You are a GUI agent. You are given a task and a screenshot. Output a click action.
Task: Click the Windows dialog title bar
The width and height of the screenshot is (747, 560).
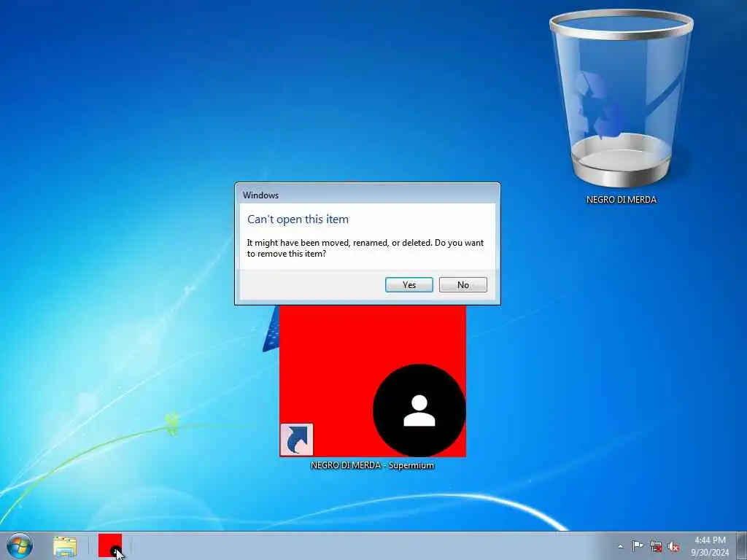(x=368, y=194)
